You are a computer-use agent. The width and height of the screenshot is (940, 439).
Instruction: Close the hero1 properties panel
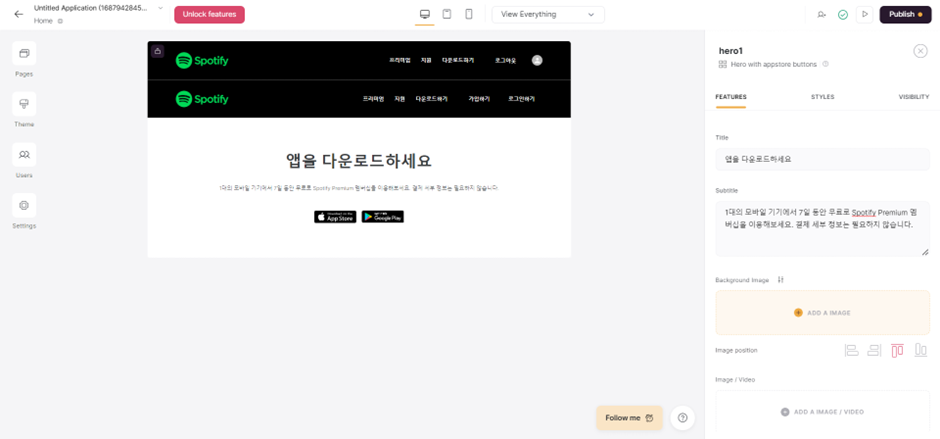click(x=920, y=51)
